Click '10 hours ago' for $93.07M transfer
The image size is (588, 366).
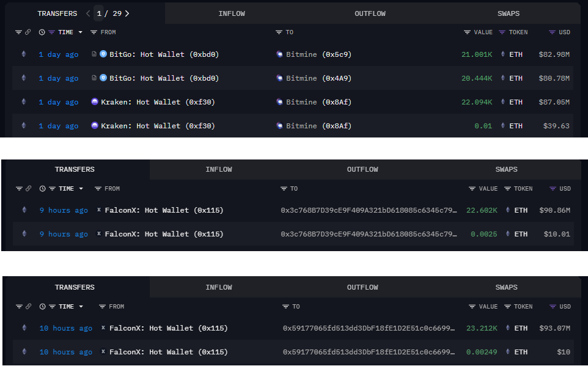pyautogui.click(x=65, y=328)
